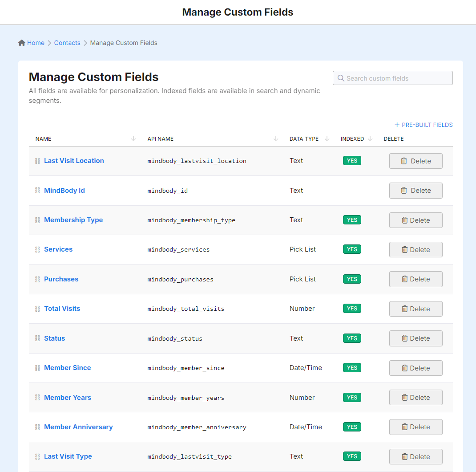Viewport: 476px width, 472px height.
Task: Click mindbody_membership_type API name
Action: pos(191,220)
